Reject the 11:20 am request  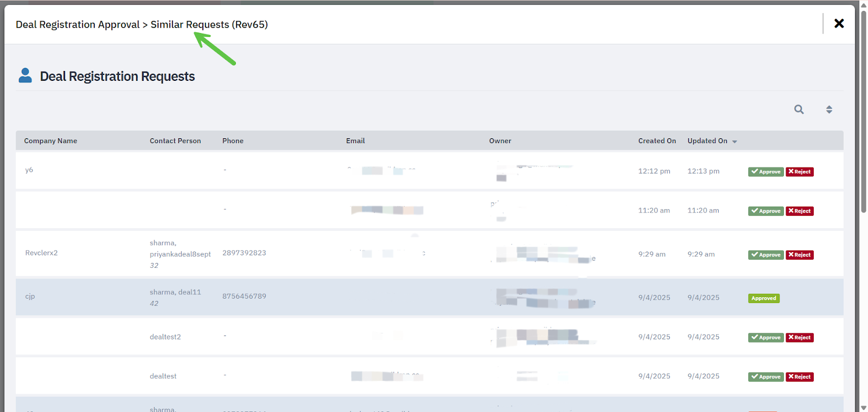point(800,211)
